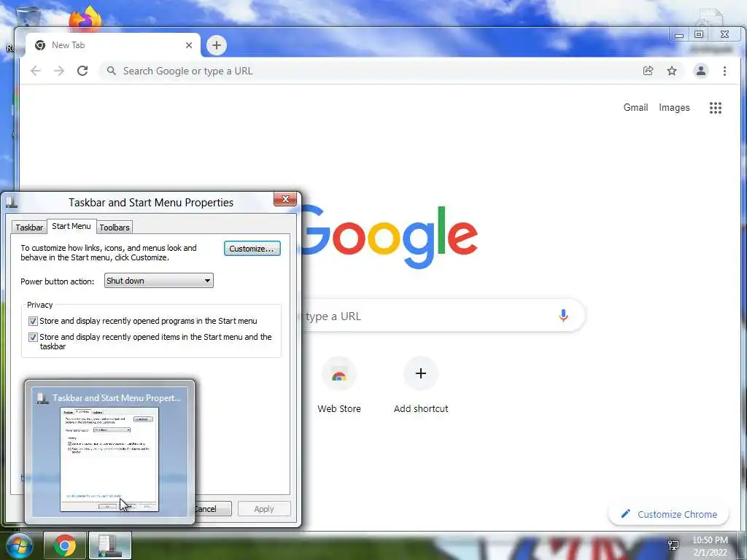Click the Google search box on page
Image resolution: width=747 pixels, height=560 pixels.
[443, 315]
